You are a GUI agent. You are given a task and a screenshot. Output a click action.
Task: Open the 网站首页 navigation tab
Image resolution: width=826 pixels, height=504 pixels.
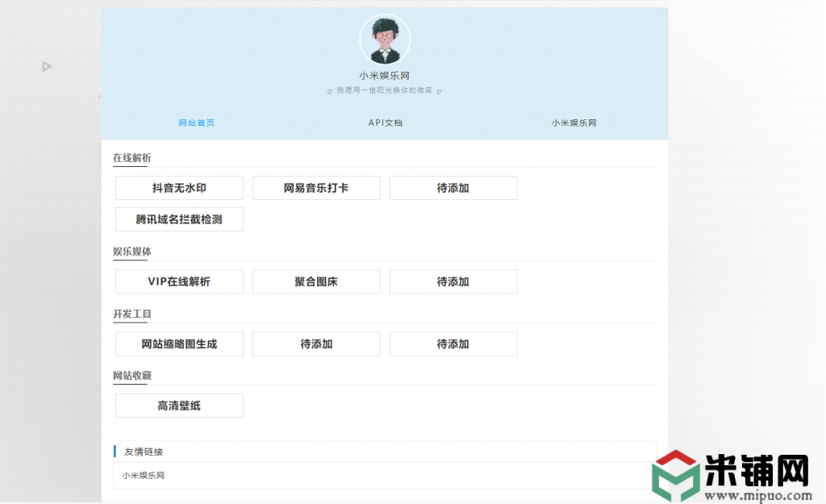(196, 123)
